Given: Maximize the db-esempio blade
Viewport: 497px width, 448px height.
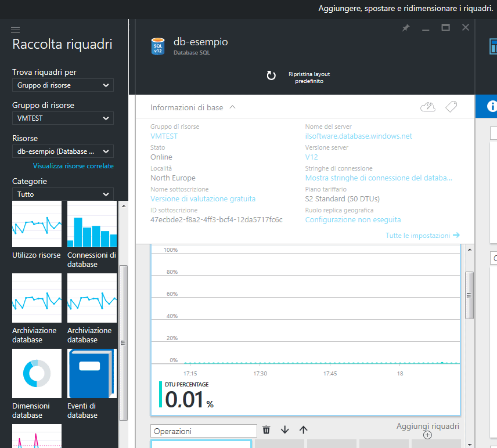Looking at the screenshot, I should [446, 27].
